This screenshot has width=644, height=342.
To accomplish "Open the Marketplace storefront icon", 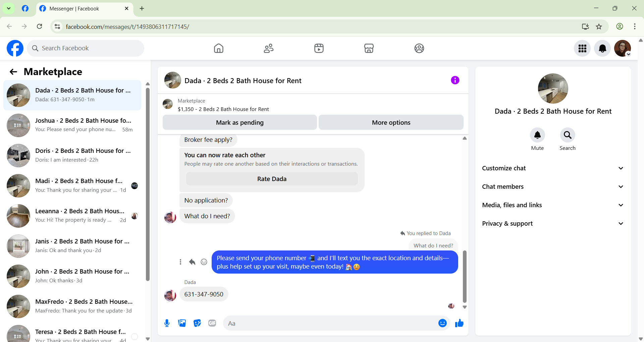I will click(x=369, y=48).
